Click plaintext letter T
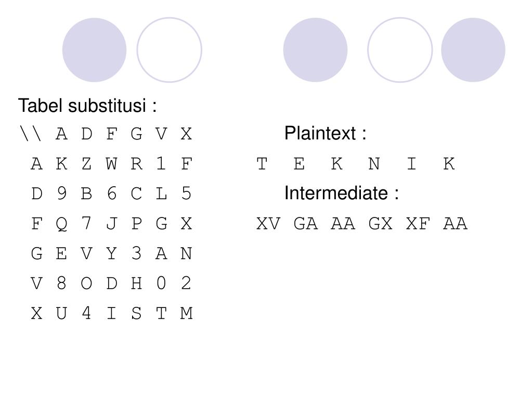 click(262, 164)
